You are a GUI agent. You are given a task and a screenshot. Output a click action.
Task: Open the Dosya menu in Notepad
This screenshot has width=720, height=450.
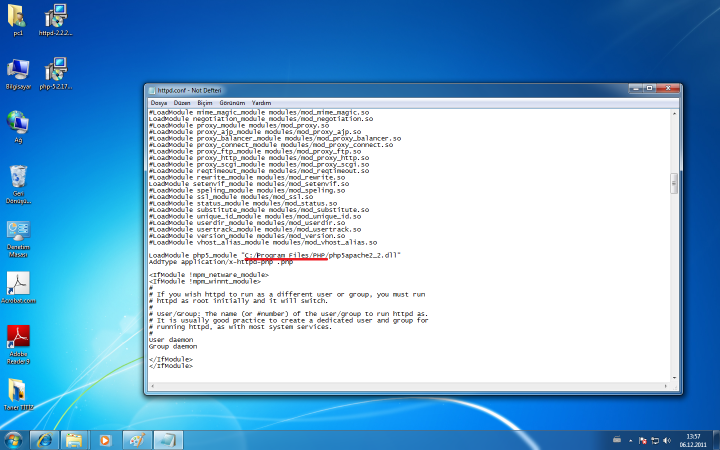point(159,102)
